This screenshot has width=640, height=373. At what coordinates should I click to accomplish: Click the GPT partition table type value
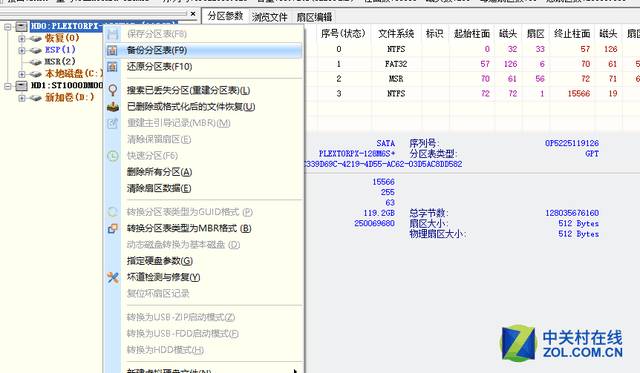click(x=592, y=154)
